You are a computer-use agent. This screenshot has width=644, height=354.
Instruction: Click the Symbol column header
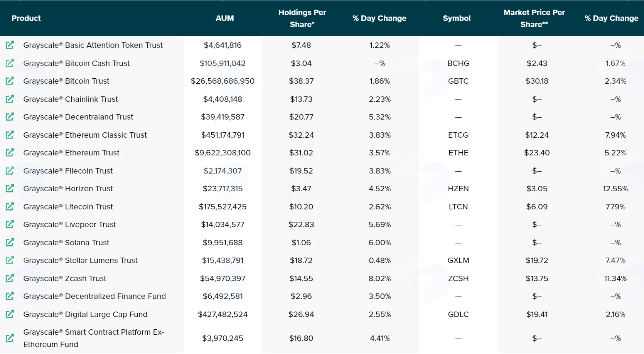click(x=457, y=18)
